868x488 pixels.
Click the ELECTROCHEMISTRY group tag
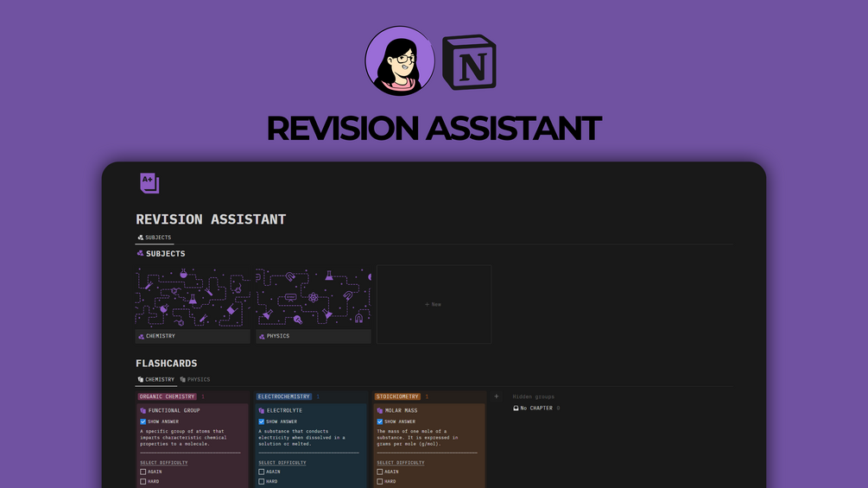click(x=284, y=396)
